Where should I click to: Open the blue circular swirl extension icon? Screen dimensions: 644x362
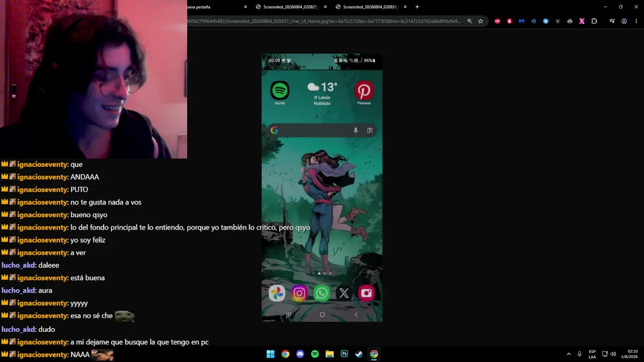[x=545, y=21]
